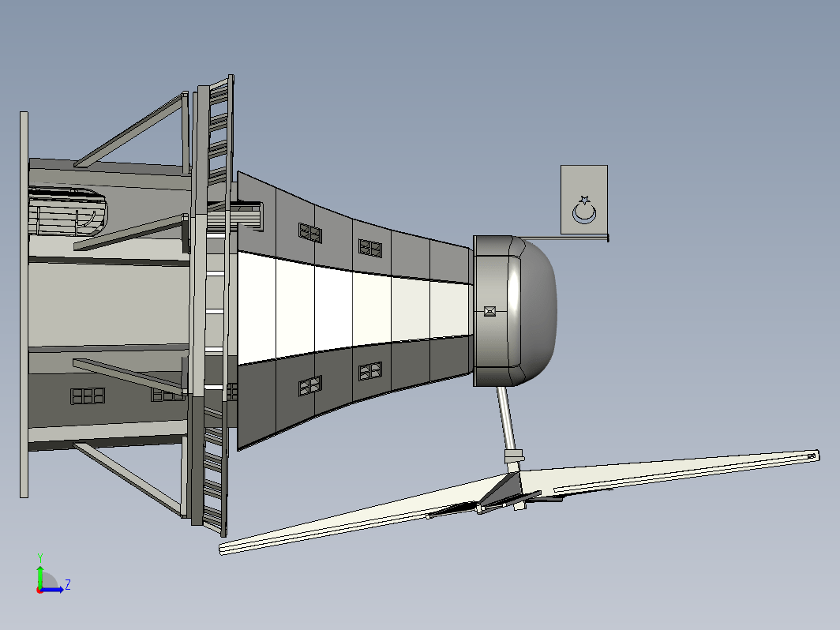Click the XYZ coordinate axis triad
Image resolution: width=840 pixels, height=630 pixels.
52,576
